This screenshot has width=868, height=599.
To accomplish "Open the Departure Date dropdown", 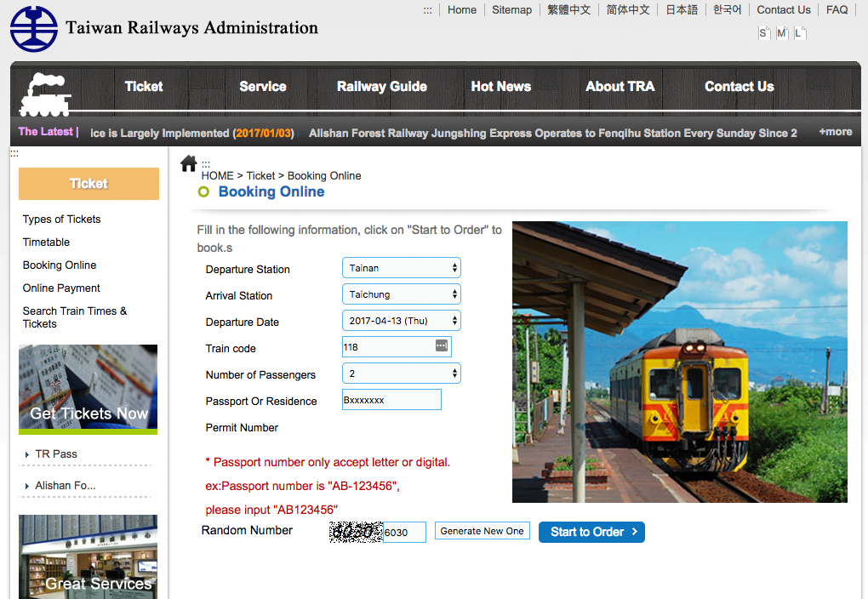I will 402,321.
